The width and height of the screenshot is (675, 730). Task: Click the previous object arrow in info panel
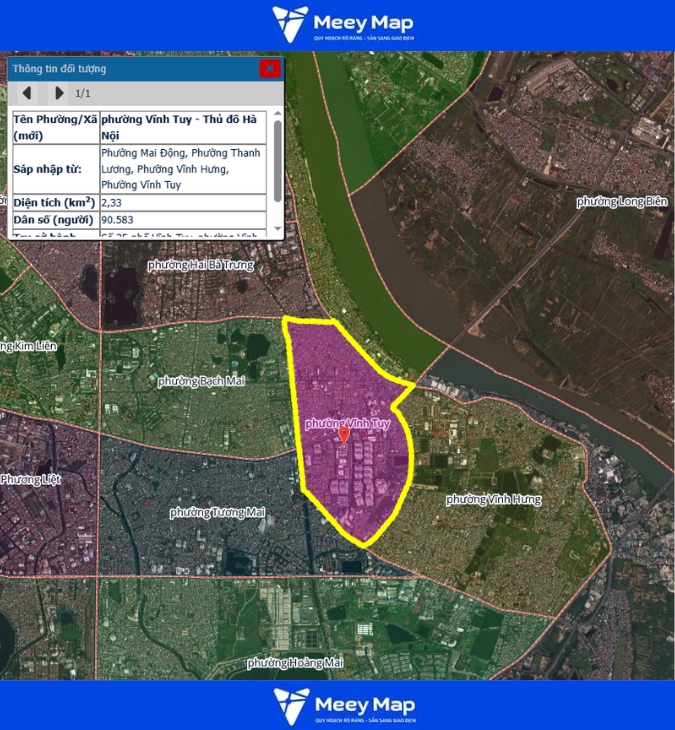click(27, 93)
